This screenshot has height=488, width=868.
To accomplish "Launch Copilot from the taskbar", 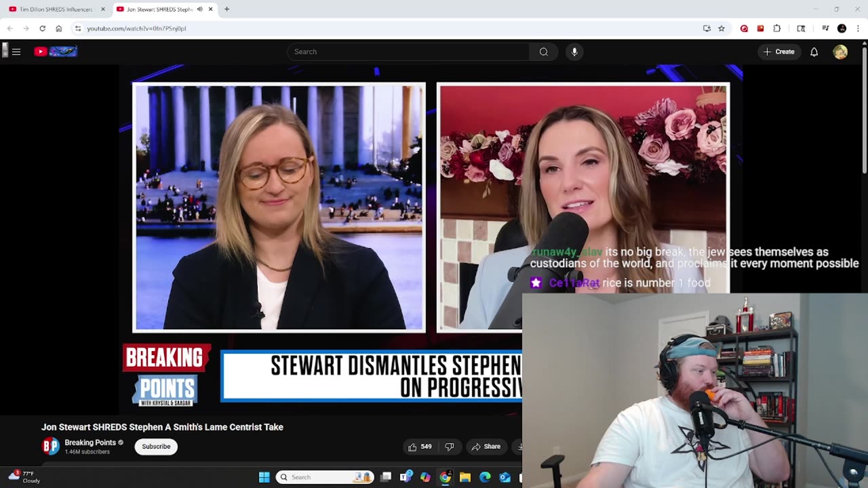I will (x=425, y=477).
